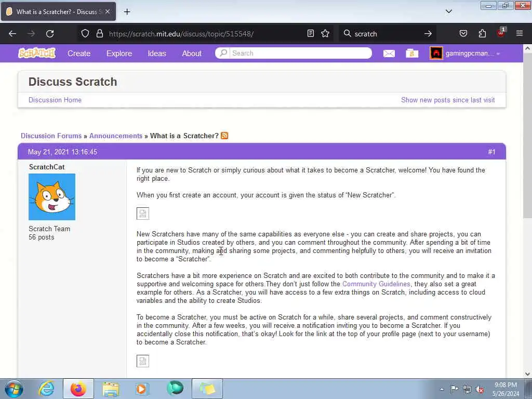Image resolution: width=532 pixels, height=399 pixels.
Task: Click the vertical scrollbar thumb
Action: [527, 136]
